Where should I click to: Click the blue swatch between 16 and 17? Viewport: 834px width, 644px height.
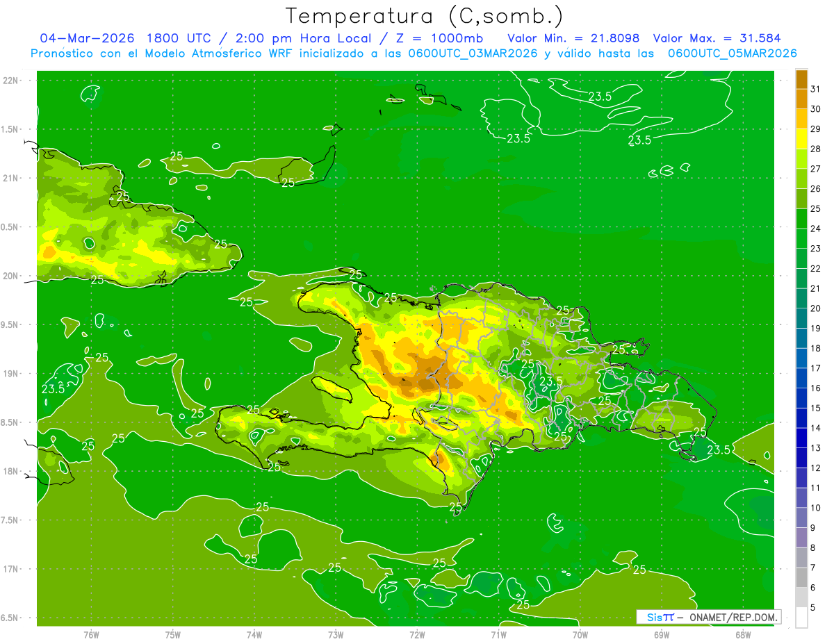click(801, 378)
